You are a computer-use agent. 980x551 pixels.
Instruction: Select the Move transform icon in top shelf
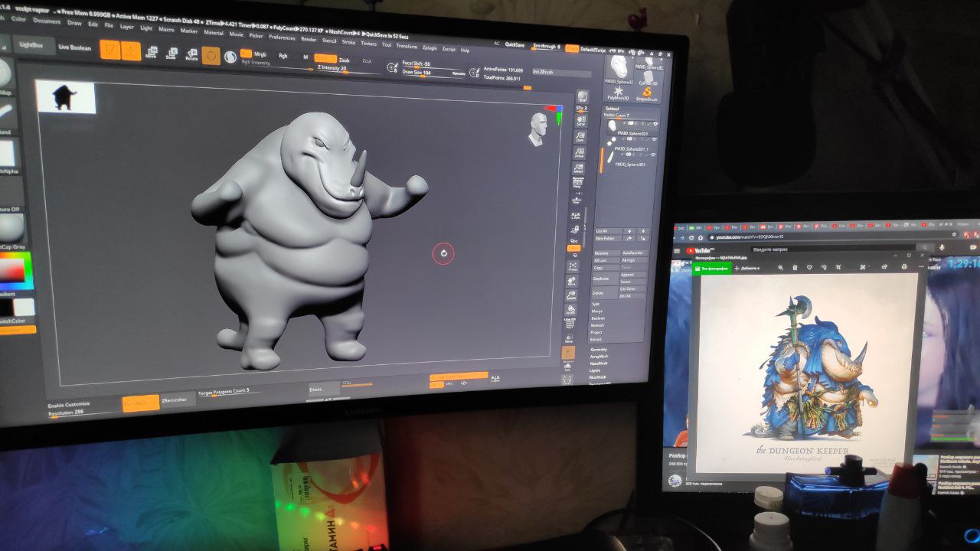pos(151,53)
